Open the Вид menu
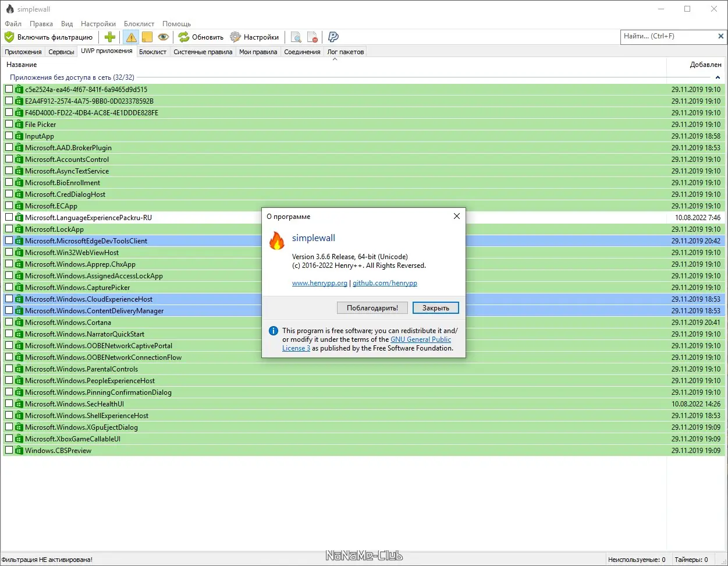The width and height of the screenshot is (728, 566). pos(67,24)
